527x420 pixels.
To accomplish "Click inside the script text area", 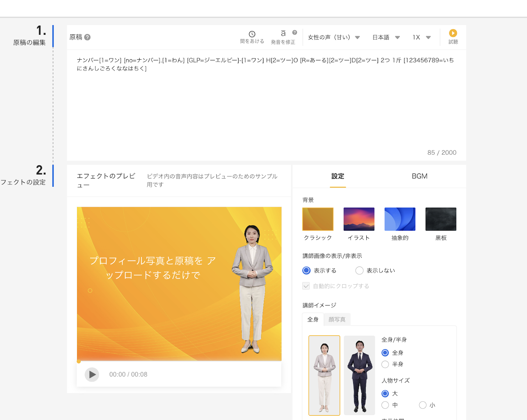I will (x=266, y=105).
